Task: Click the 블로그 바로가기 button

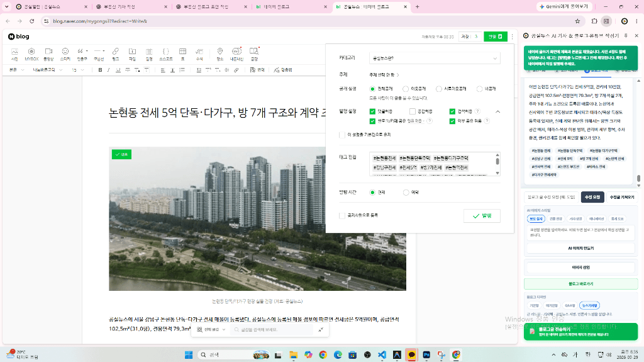Action: point(580,284)
